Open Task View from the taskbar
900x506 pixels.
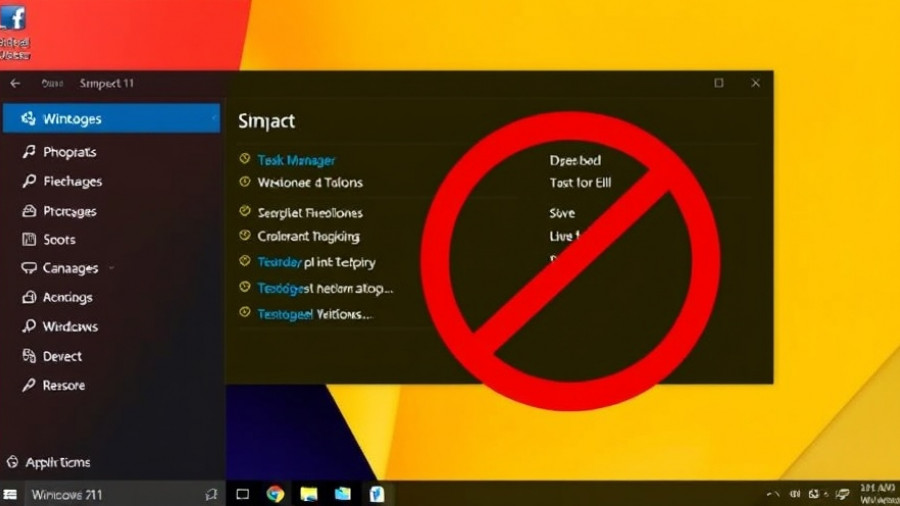point(243,494)
